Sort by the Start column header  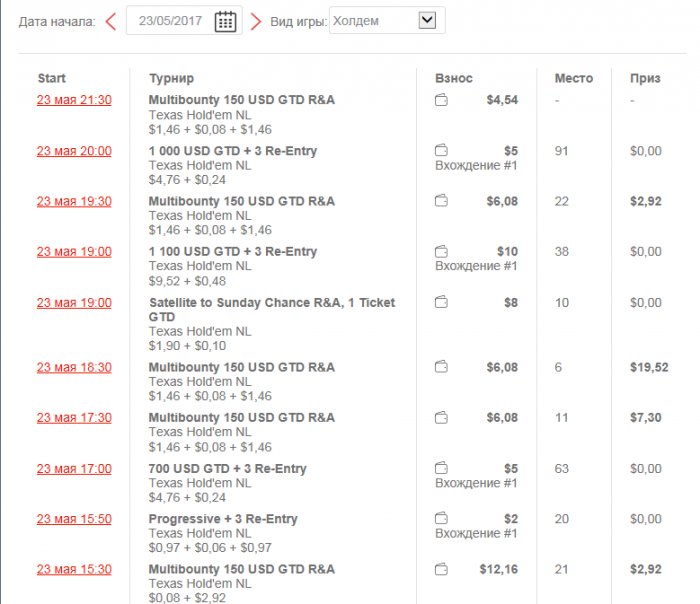pos(52,78)
